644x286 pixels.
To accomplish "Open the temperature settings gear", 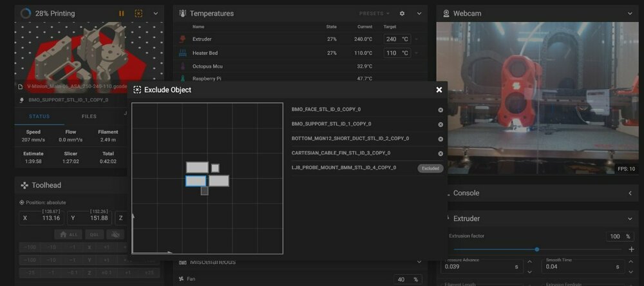I will coord(402,14).
